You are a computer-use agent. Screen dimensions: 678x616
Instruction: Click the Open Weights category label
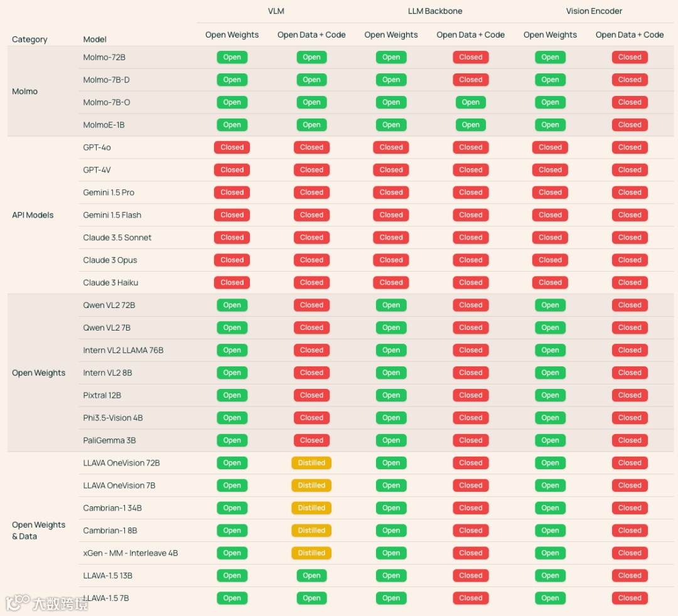point(38,373)
